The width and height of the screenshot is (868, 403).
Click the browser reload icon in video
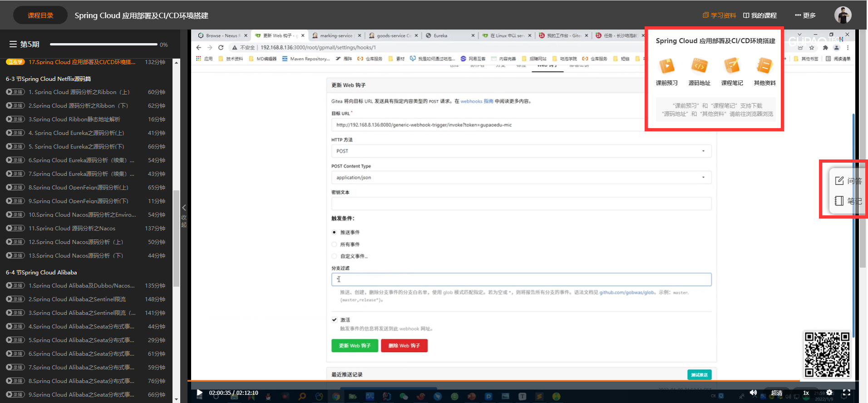pos(221,47)
